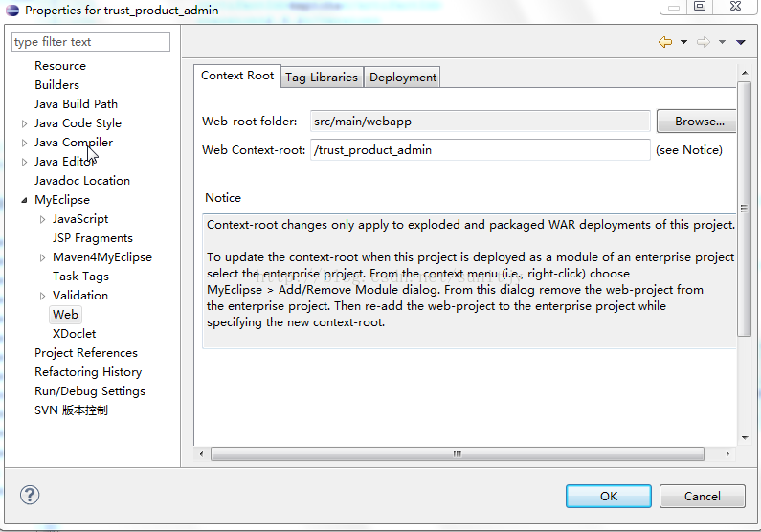Screen dimensions: 761x532
Task: Select Maven4MyEclipse item
Action: pos(101,257)
